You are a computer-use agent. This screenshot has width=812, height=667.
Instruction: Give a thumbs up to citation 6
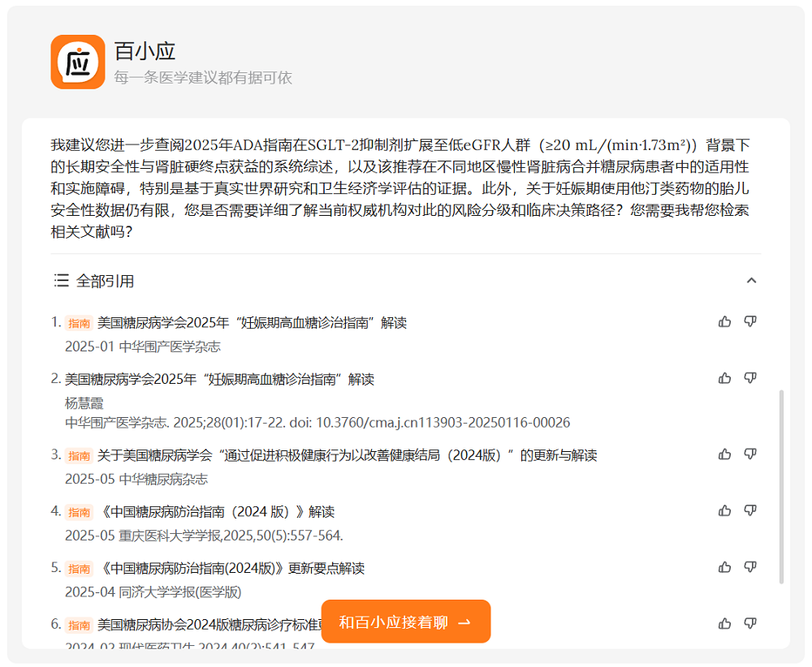tap(725, 624)
